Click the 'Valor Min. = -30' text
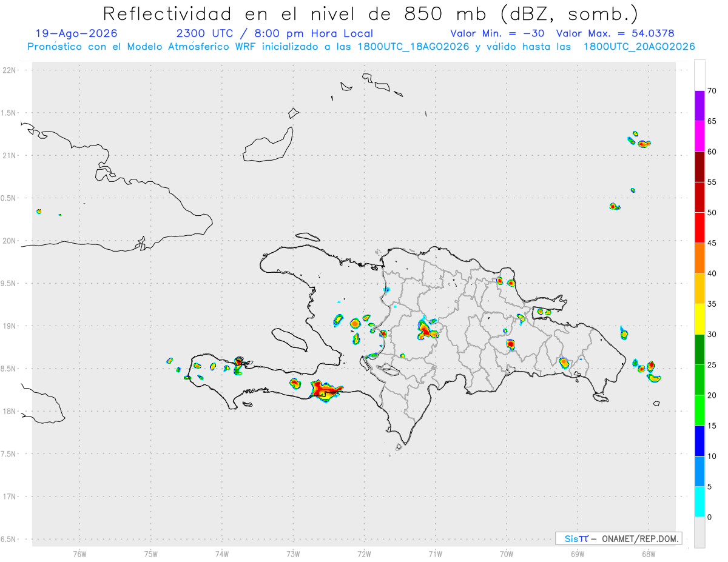Screen dimensions: 728x562 [x=497, y=33]
